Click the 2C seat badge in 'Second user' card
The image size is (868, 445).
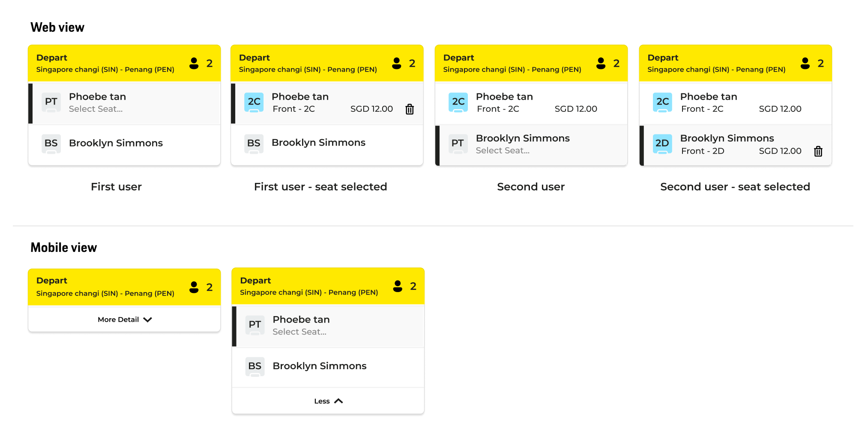(458, 102)
